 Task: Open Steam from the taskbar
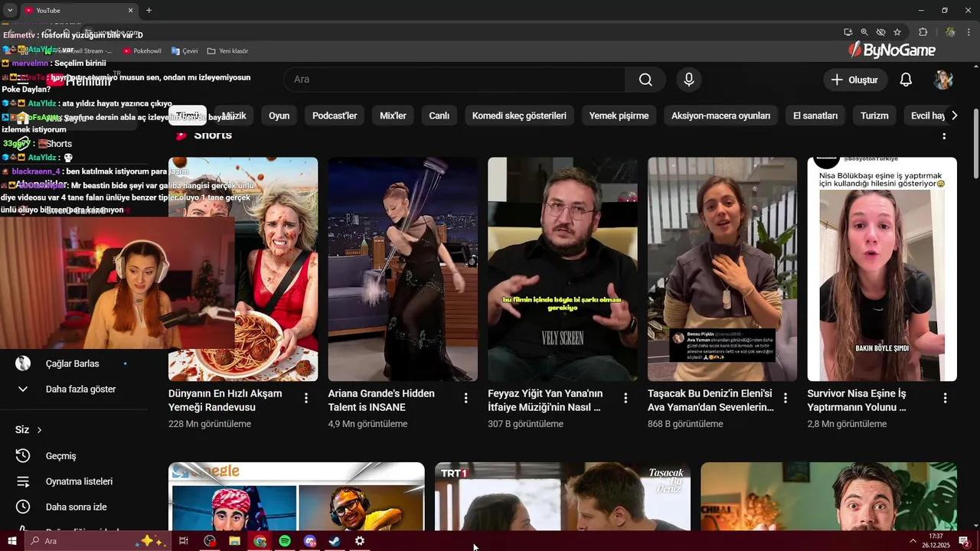pyautogui.click(x=335, y=541)
